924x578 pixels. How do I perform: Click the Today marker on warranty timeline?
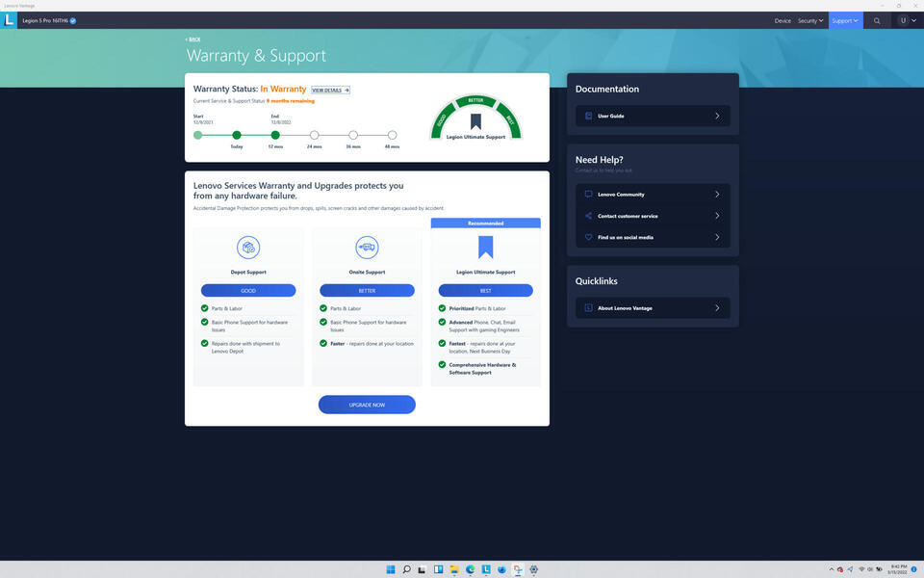pos(237,135)
